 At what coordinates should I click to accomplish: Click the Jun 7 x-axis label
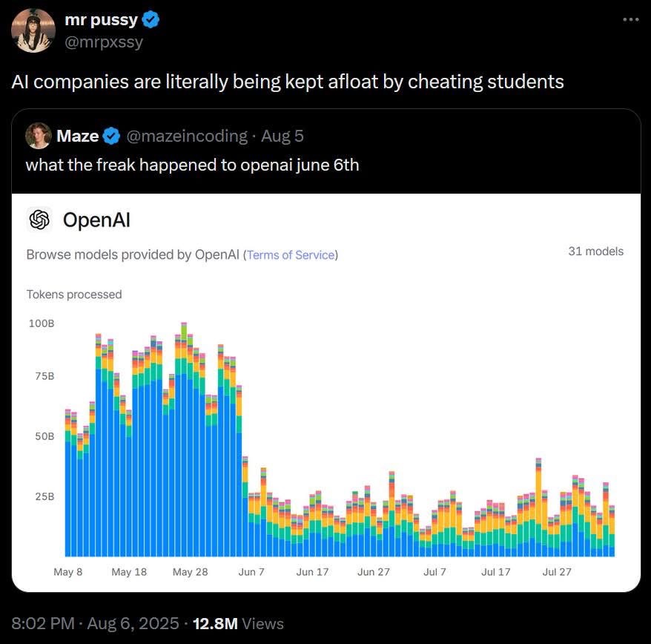251,572
